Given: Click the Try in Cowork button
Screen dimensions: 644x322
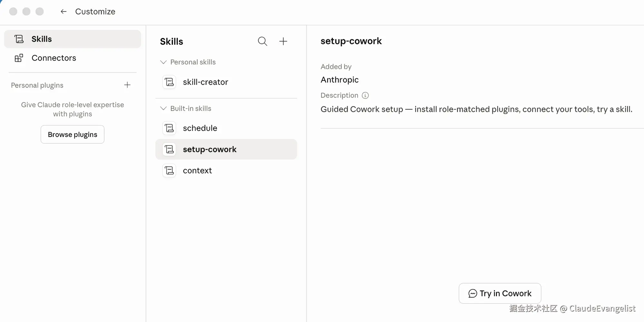Looking at the screenshot, I should [500, 293].
